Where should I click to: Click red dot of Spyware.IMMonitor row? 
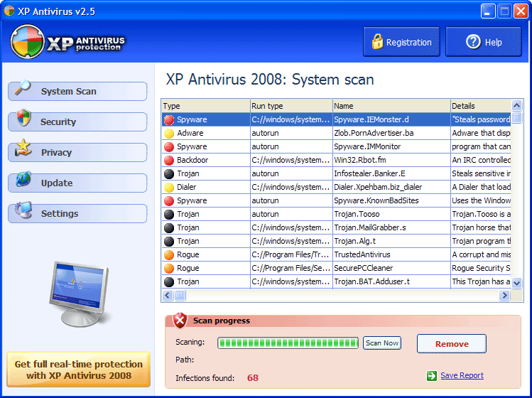coord(169,147)
